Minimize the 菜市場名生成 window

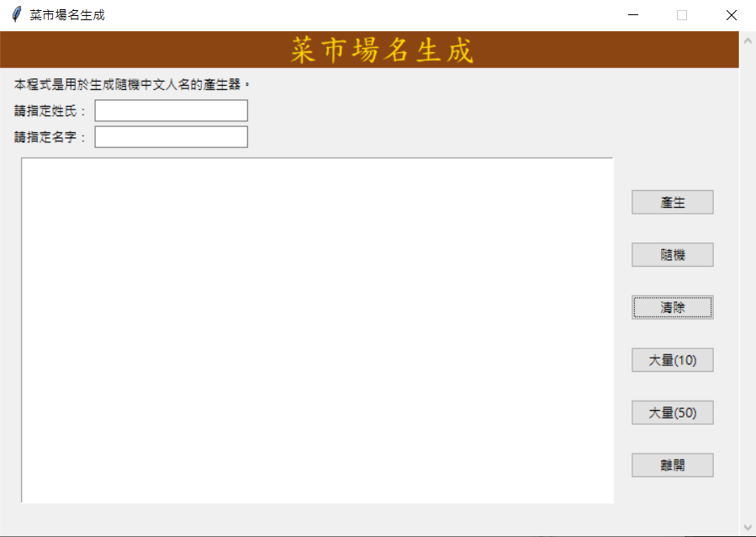(x=632, y=14)
